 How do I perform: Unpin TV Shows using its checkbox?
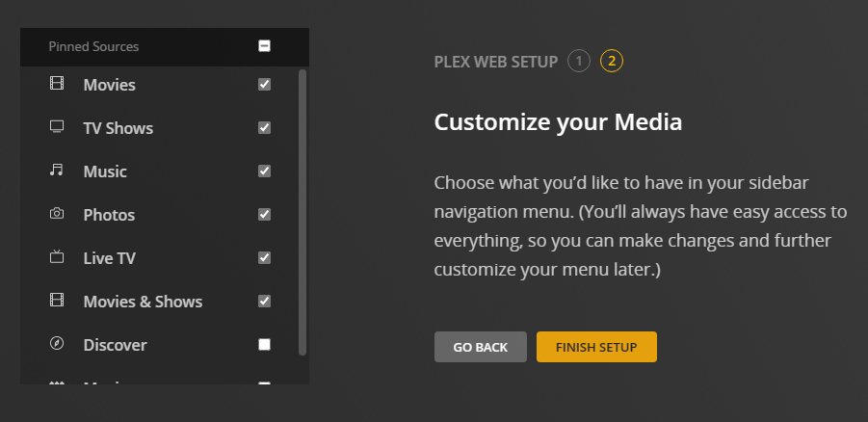pos(265,128)
